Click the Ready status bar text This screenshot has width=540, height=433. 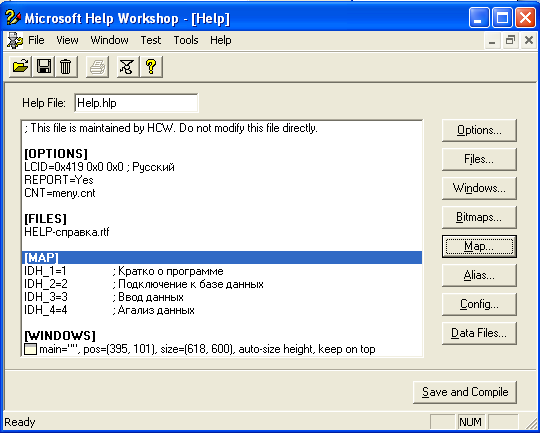click(20, 422)
